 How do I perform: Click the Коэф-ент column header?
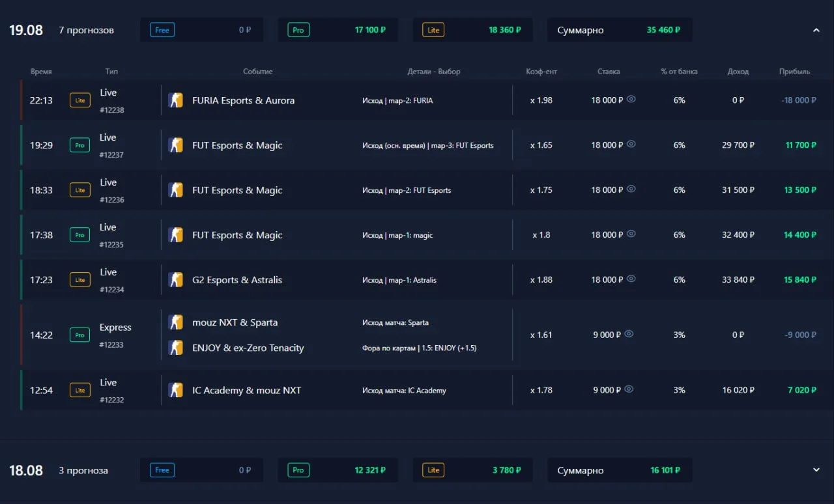541,72
